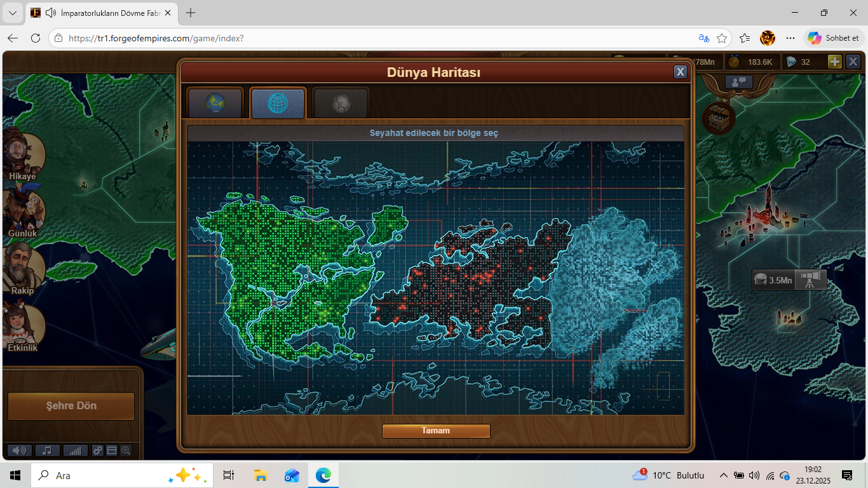Open the weather widget showing 10°C Bulutlu
Image resolution: width=868 pixels, height=488 pixels.
[668, 475]
